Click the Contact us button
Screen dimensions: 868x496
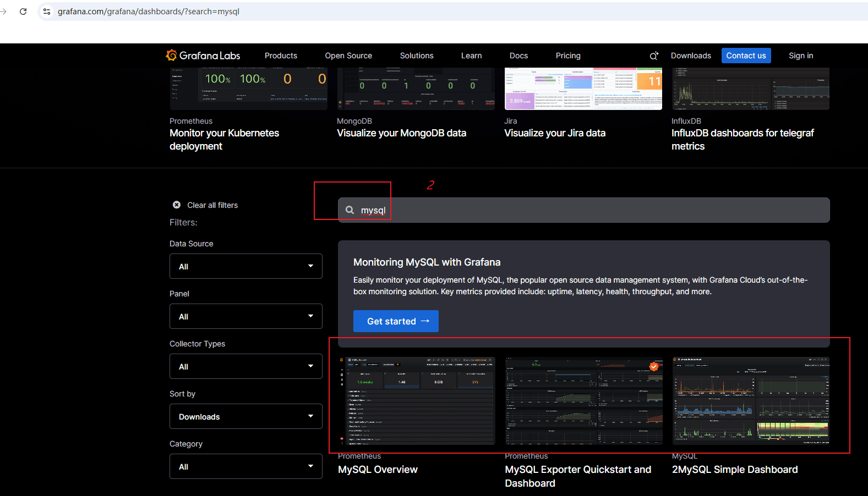pyautogui.click(x=746, y=56)
